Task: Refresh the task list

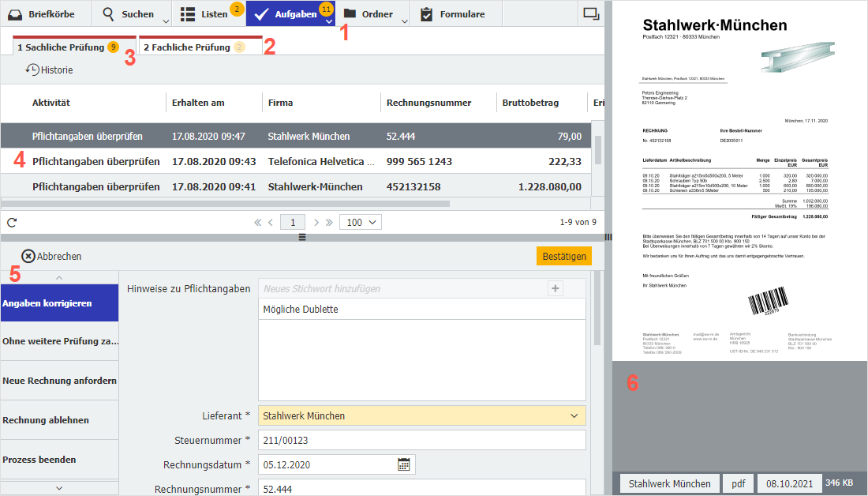Action: coord(11,222)
